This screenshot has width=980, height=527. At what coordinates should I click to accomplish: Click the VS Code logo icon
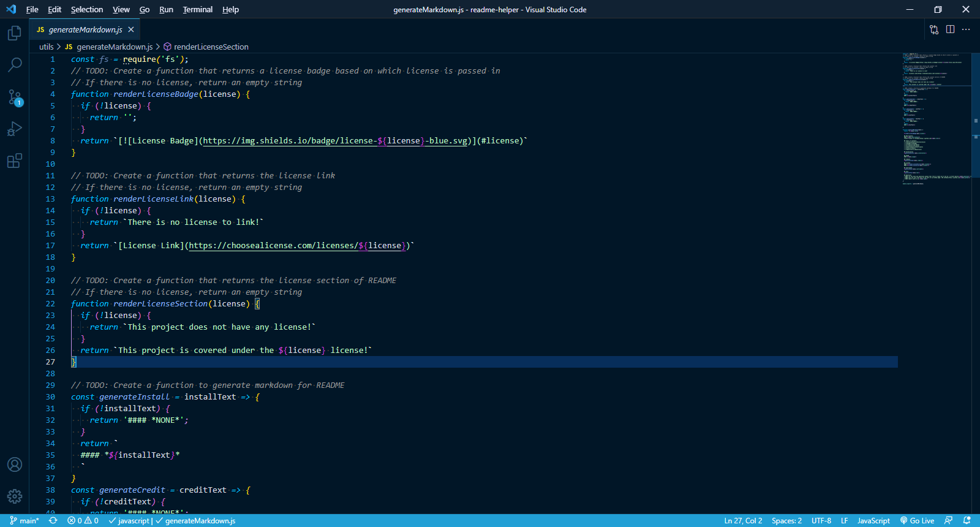tap(11, 9)
